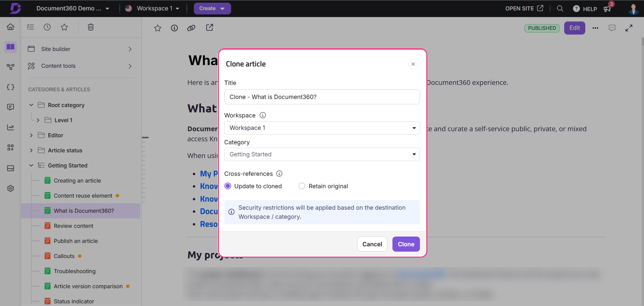Open the Site builder menu
The width and height of the screenshot is (644, 306).
[x=80, y=49]
